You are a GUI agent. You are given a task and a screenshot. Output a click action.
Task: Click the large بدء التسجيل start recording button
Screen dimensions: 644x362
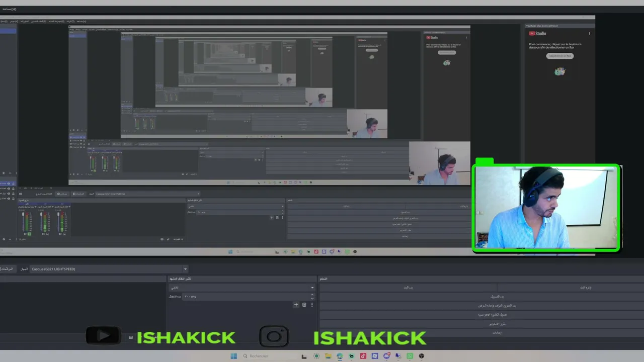point(482,297)
